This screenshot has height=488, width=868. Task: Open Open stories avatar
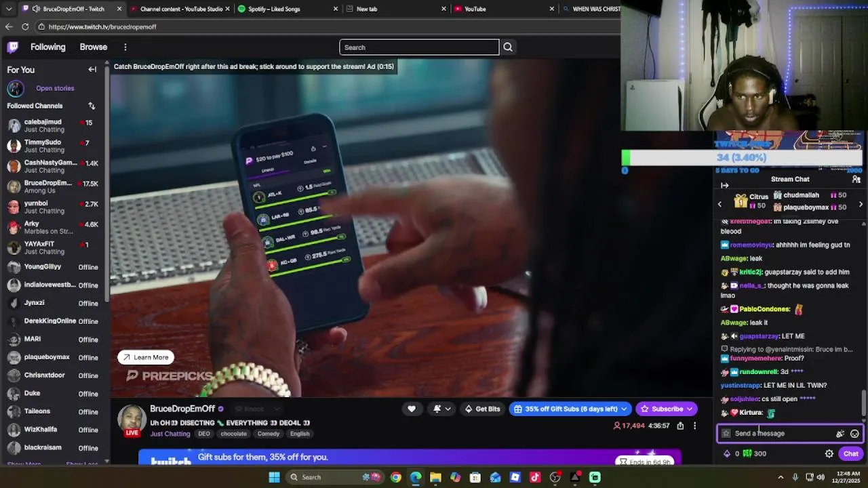point(16,88)
